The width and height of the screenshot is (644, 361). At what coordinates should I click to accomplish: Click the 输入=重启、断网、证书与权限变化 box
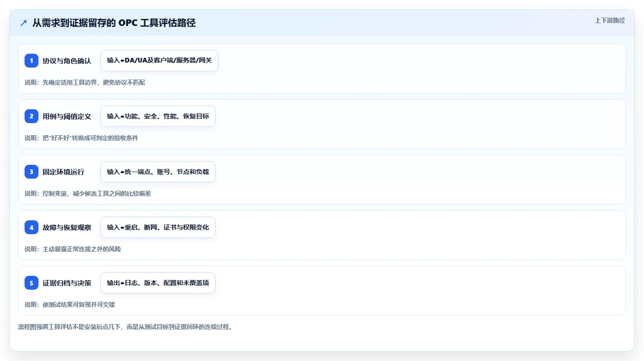tap(158, 227)
